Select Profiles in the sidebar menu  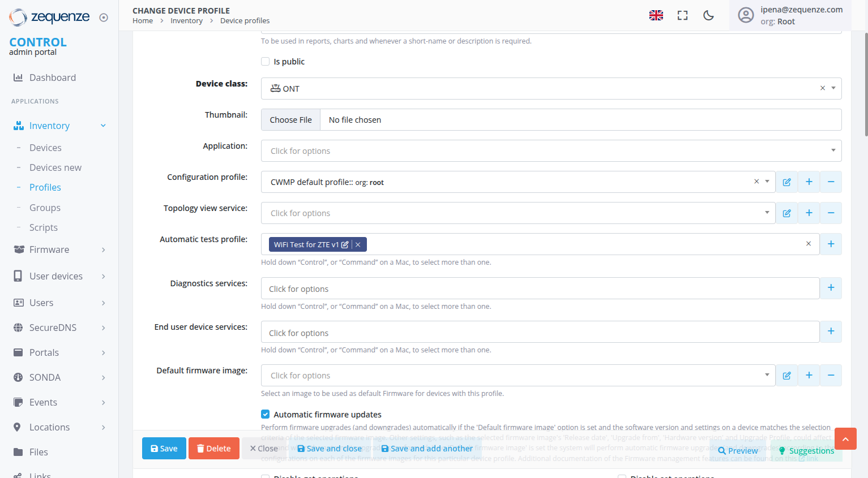click(x=45, y=187)
